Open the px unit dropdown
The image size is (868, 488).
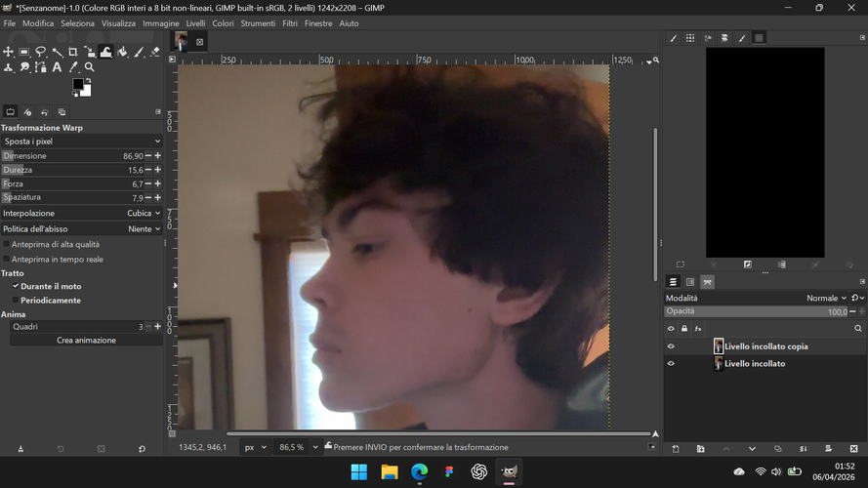coord(255,447)
